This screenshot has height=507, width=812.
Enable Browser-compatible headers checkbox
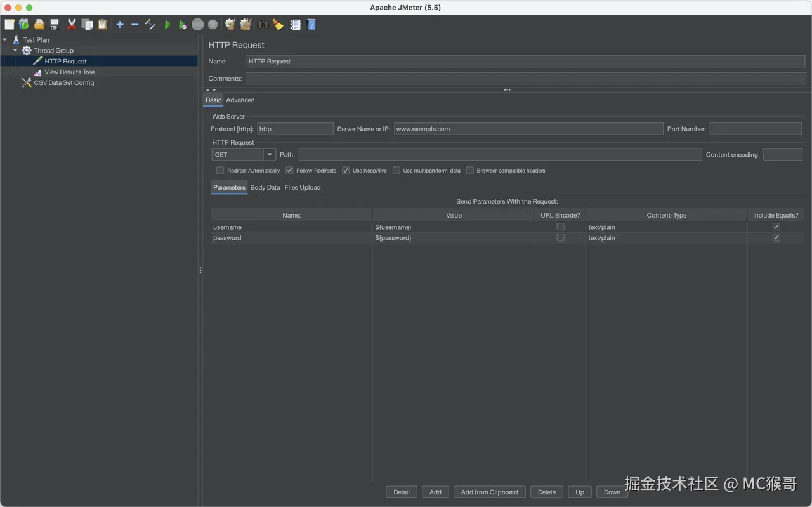click(x=470, y=171)
